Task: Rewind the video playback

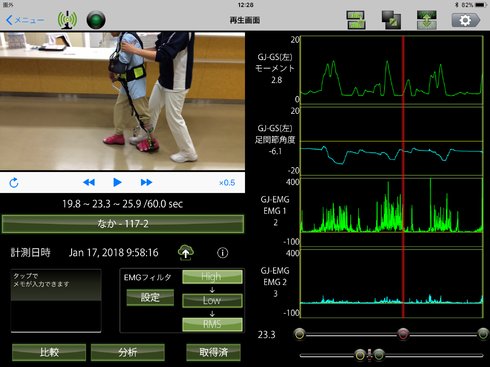Action: point(89,182)
